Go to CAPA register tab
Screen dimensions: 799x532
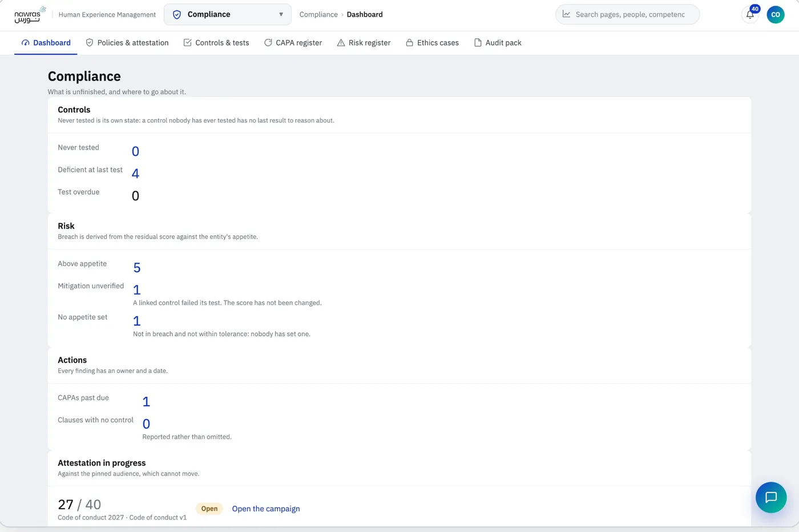(293, 43)
